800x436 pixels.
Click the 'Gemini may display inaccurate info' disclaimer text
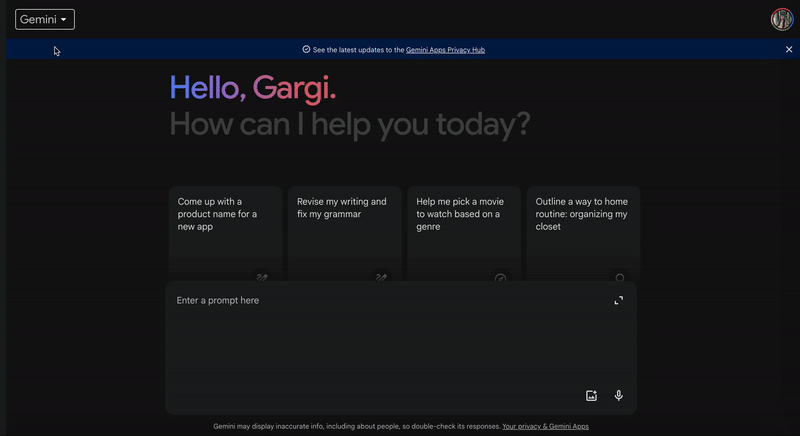[357, 426]
